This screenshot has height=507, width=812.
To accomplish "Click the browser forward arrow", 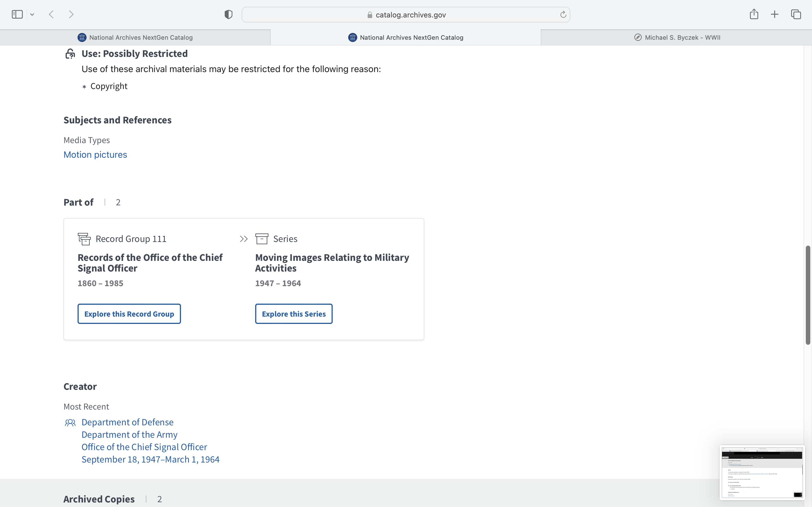I will (x=71, y=14).
